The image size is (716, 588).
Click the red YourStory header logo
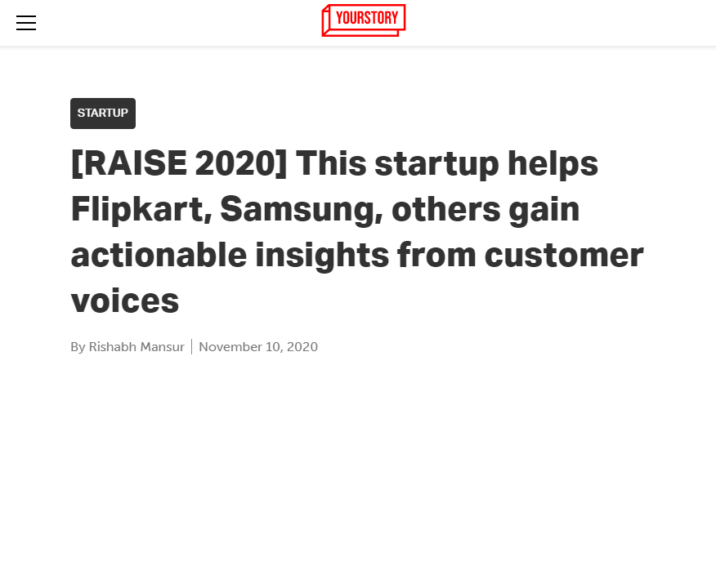coord(363,20)
